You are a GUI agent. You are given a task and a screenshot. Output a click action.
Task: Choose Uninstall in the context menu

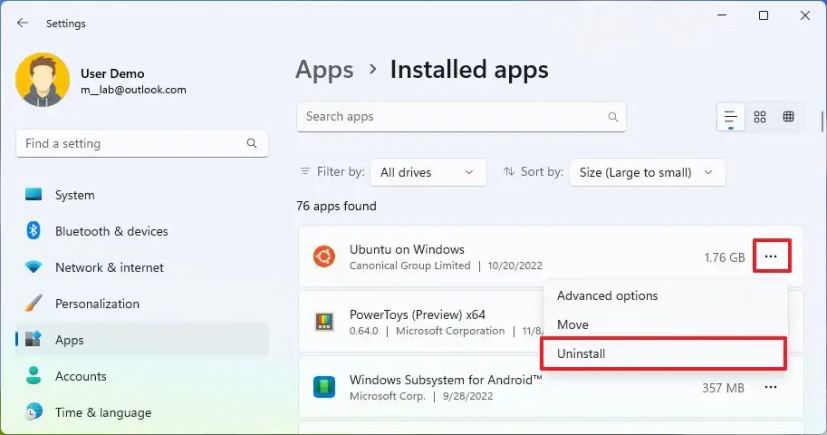(x=663, y=354)
